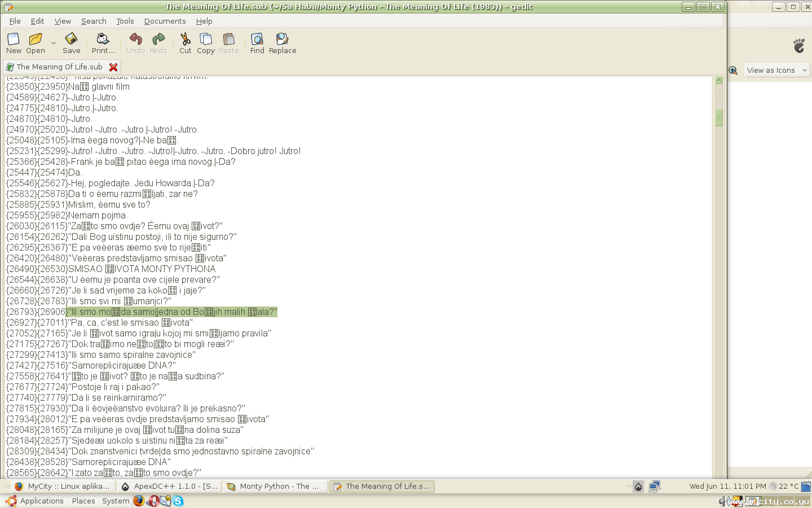This screenshot has width=812, height=508.
Task: Switch to Monty Python - The ... taskbar window
Action: coord(275,486)
